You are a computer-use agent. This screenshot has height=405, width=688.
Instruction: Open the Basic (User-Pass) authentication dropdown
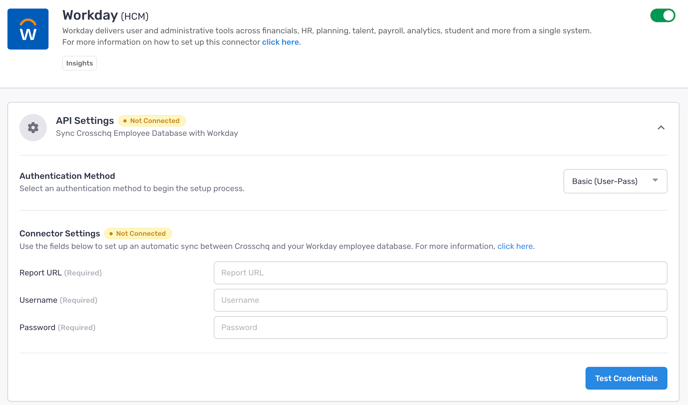[615, 181]
